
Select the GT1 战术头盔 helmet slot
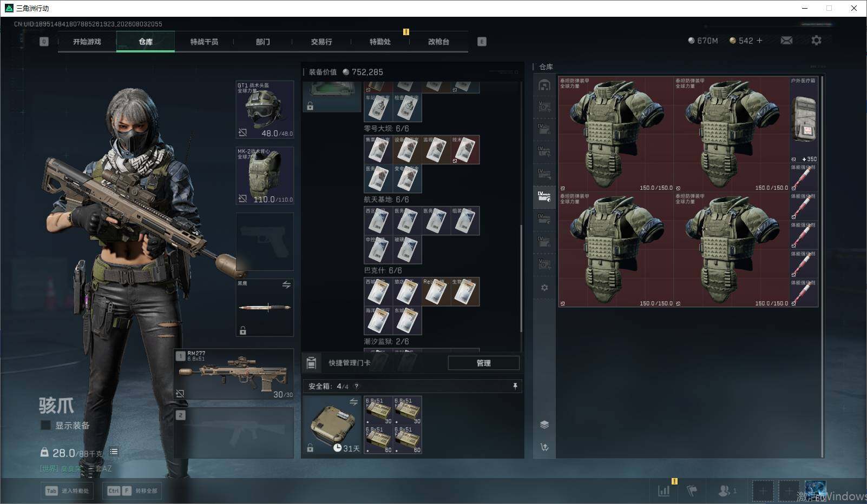click(x=265, y=109)
